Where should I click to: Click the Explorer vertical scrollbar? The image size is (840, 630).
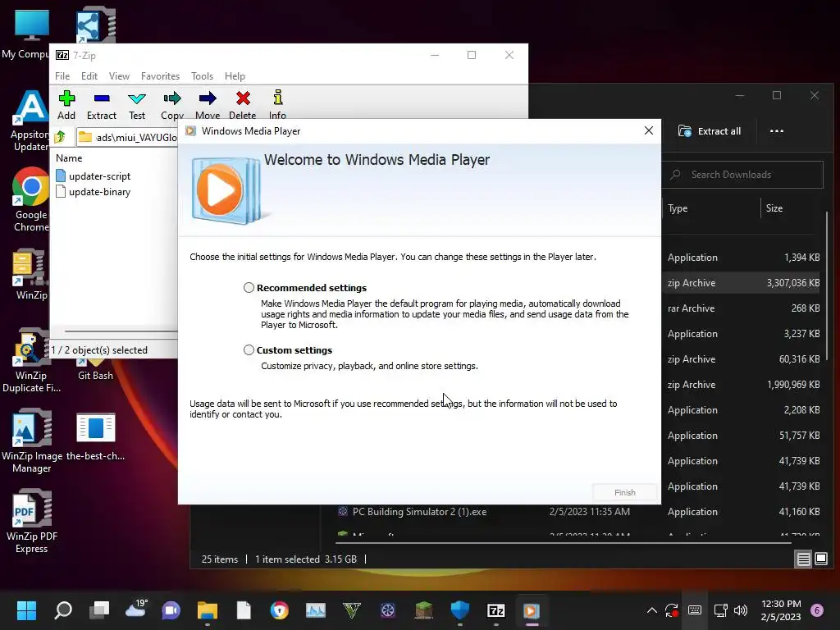pyautogui.click(x=827, y=286)
